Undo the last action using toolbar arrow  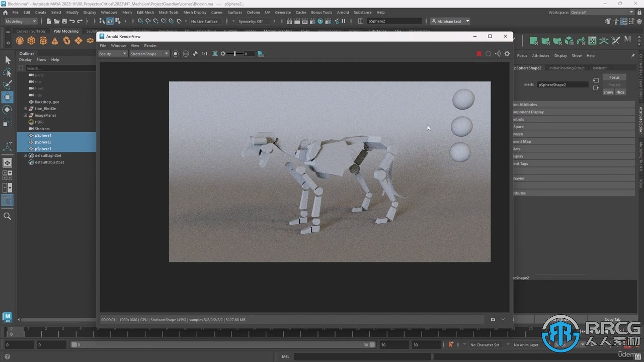coord(72,21)
